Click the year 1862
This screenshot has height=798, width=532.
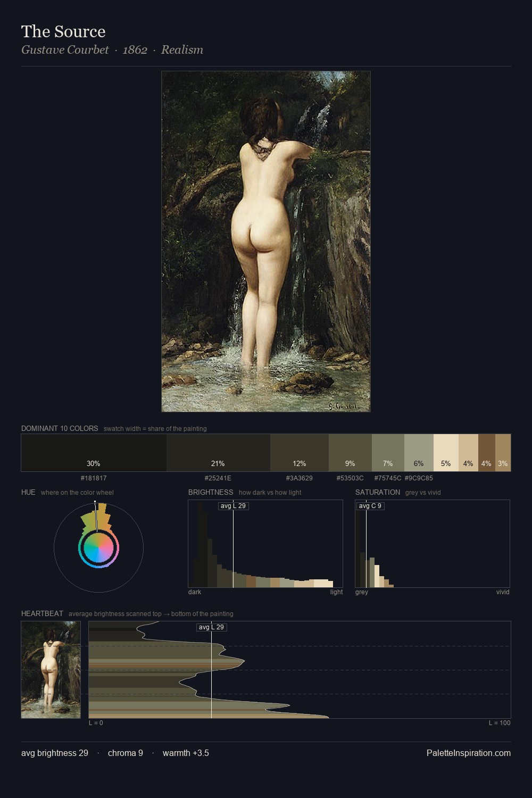(135, 49)
